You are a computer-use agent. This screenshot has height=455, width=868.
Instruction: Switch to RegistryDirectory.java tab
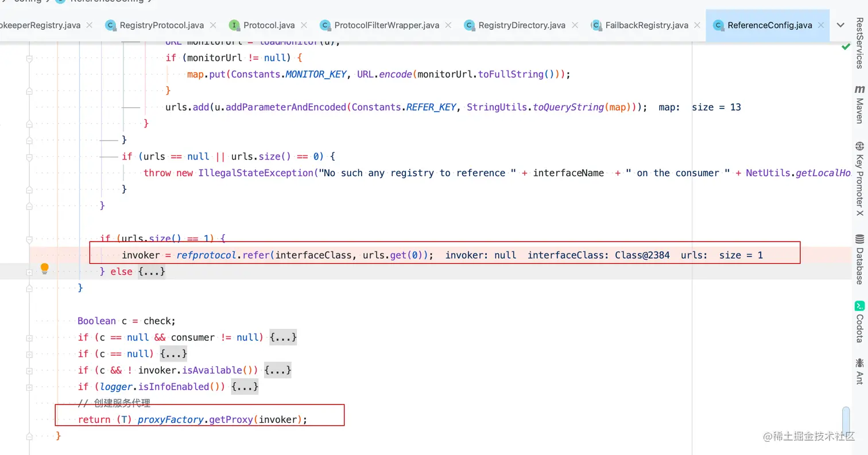coord(514,25)
